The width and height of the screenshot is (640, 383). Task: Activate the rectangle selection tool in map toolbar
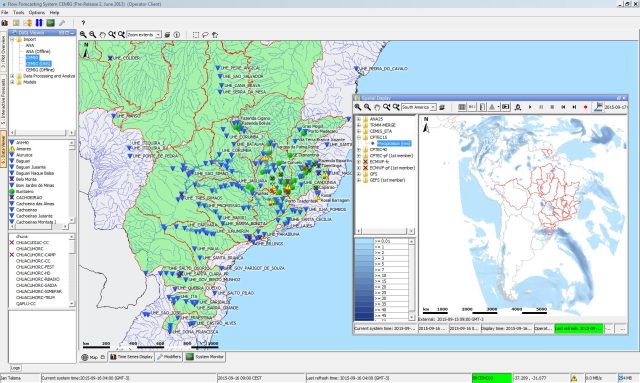[196, 35]
